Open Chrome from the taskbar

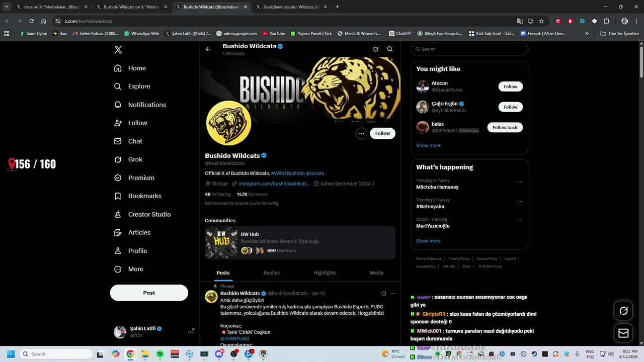click(x=130, y=354)
